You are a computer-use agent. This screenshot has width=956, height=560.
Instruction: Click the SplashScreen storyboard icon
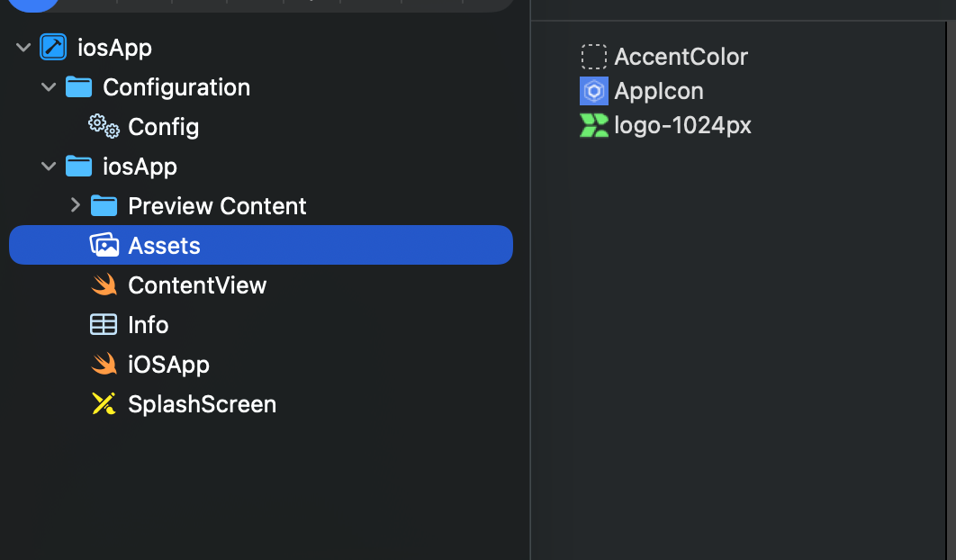click(x=104, y=404)
